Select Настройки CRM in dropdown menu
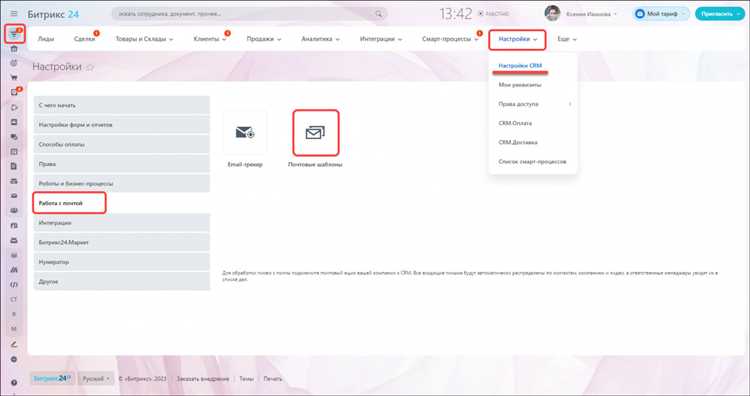Screen dimensions: 750x396 point(520,66)
